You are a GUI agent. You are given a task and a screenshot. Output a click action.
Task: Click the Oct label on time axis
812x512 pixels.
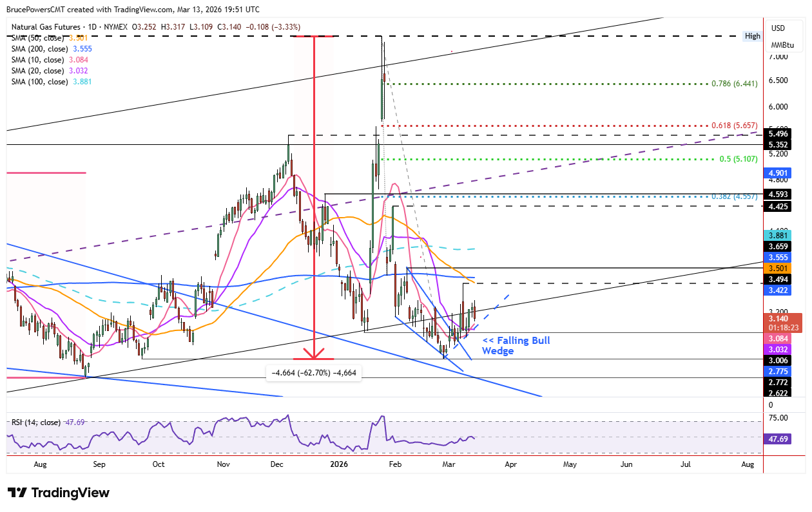click(x=159, y=464)
